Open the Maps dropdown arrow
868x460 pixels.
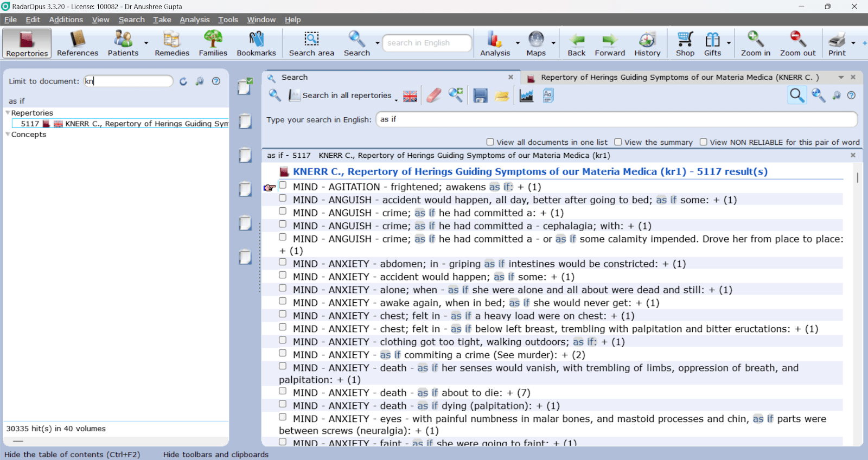pos(553,43)
